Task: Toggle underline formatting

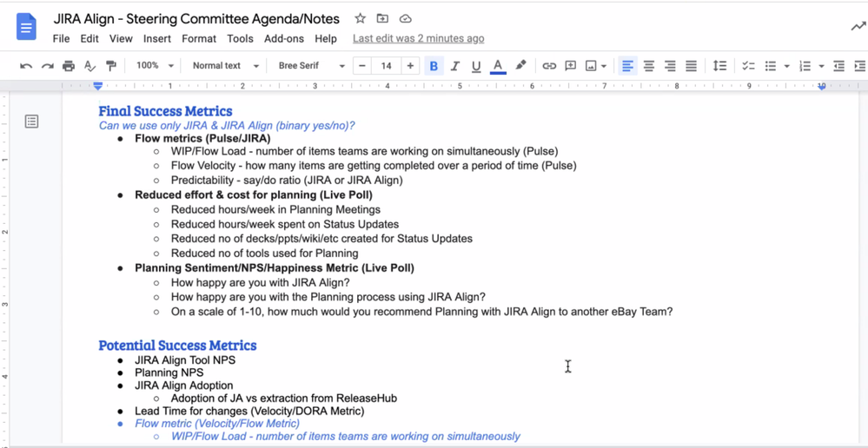Action: point(476,66)
